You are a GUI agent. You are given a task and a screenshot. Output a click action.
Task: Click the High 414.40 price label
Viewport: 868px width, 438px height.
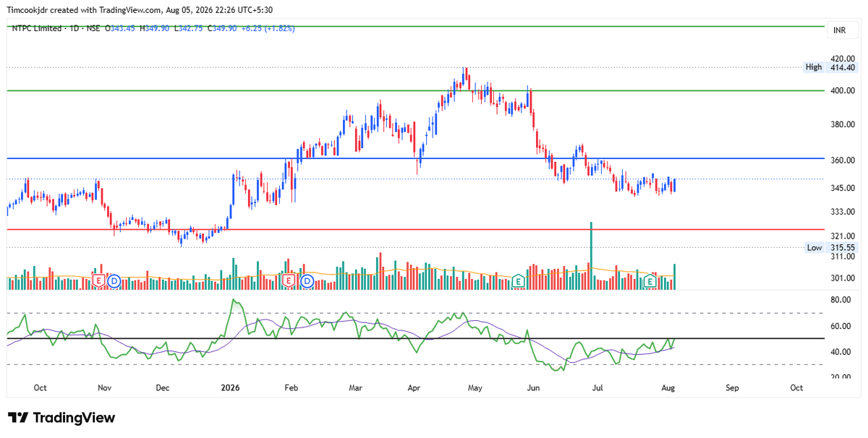click(x=831, y=67)
